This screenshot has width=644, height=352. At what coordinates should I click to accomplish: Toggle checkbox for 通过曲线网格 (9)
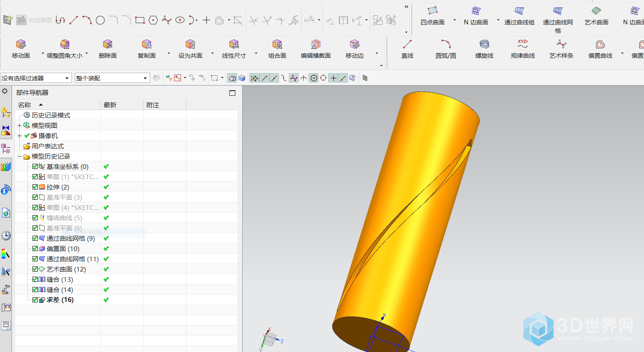[35, 238]
